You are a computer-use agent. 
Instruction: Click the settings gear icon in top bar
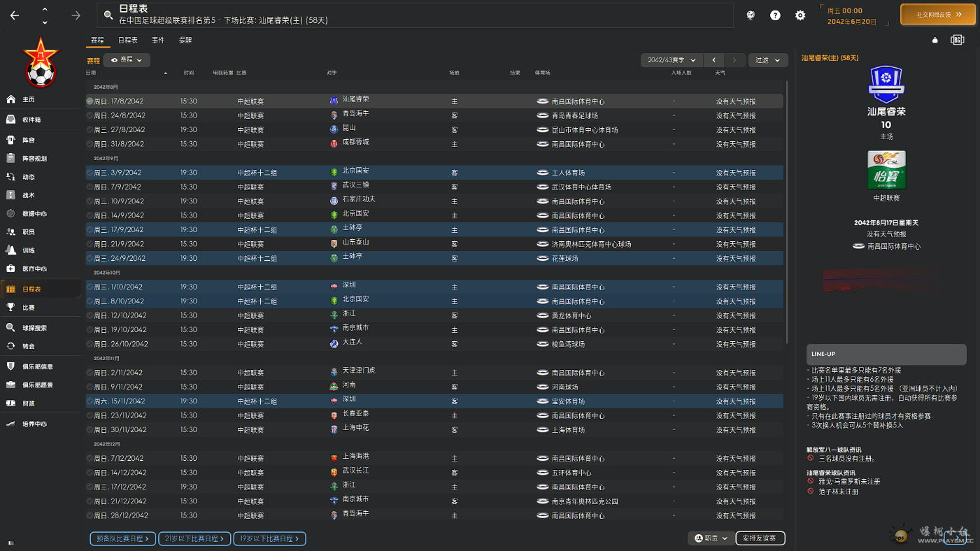(800, 15)
